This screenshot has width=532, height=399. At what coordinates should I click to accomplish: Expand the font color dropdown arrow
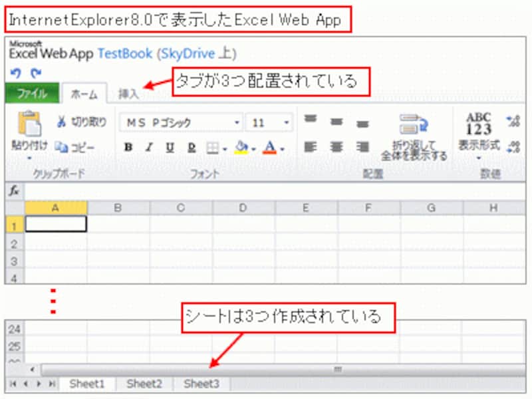click(282, 148)
